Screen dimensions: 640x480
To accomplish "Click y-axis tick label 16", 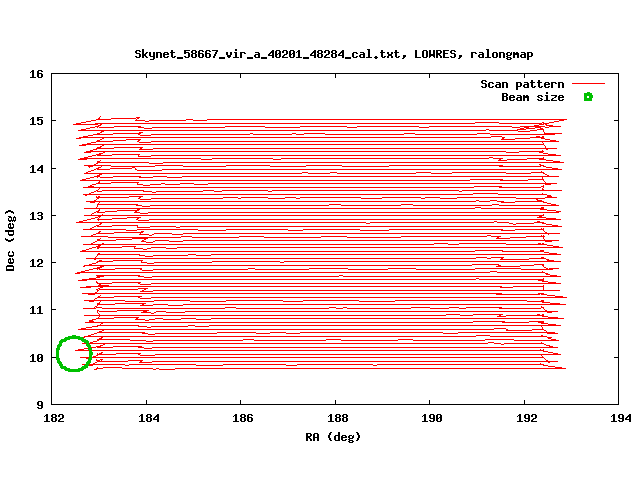I will (36, 74).
